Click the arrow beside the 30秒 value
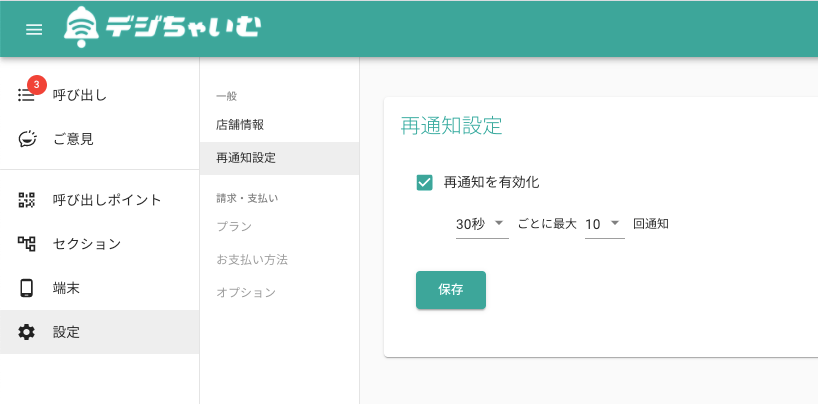 498,223
